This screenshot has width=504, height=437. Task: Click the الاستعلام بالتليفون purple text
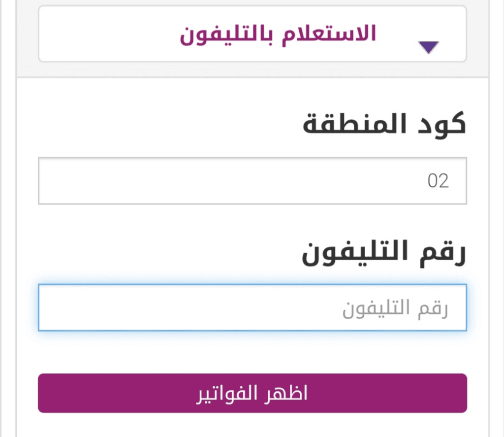coord(278,34)
